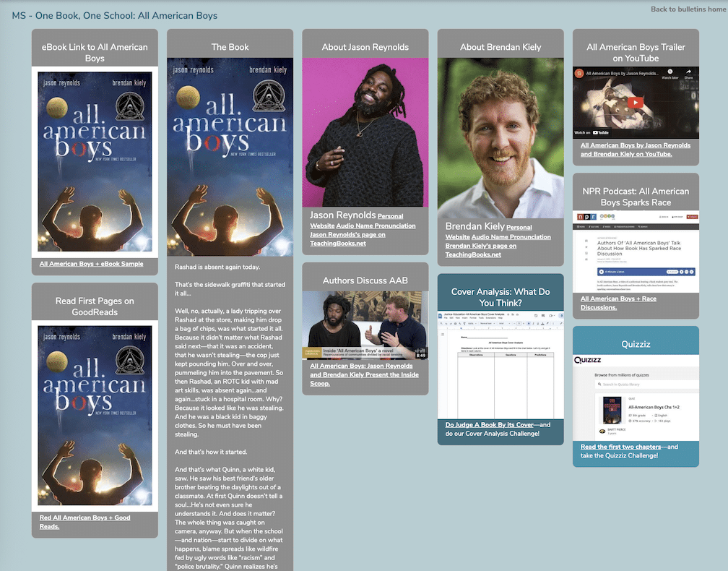Image resolution: width=728 pixels, height=571 pixels.
Task: Click the Jason Reynolds portrait photo
Action: [x=365, y=132]
